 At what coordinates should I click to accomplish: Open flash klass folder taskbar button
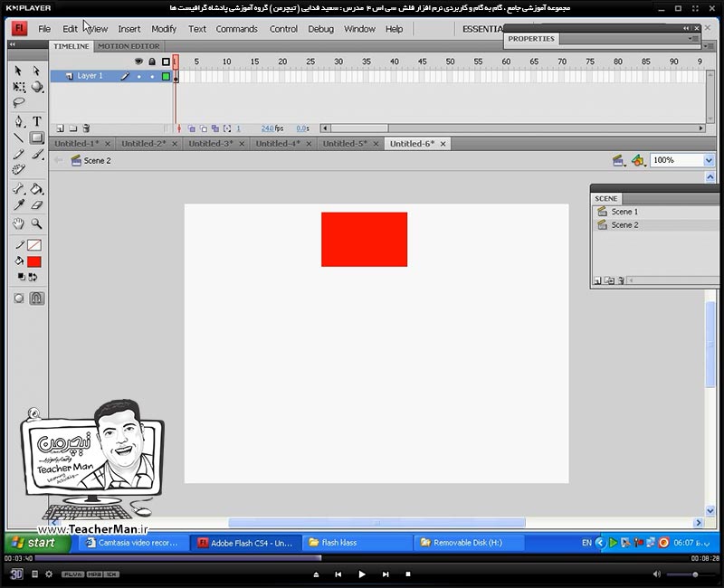pyautogui.click(x=357, y=543)
